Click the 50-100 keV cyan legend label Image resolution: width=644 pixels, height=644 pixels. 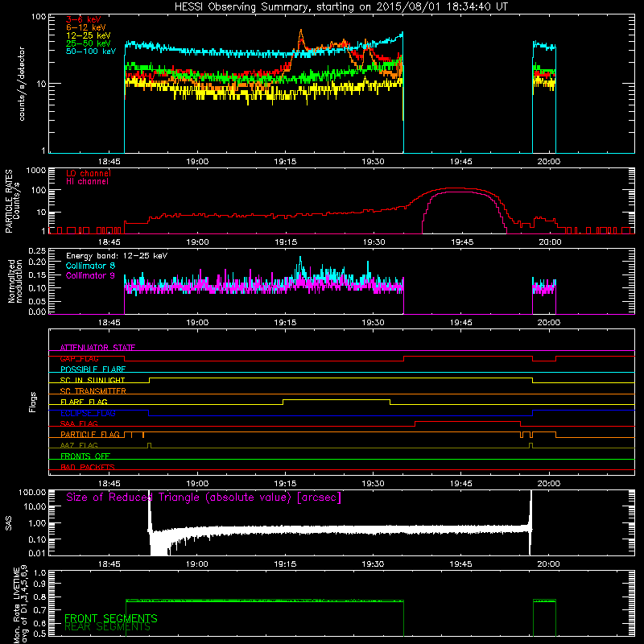coord(91,52)
